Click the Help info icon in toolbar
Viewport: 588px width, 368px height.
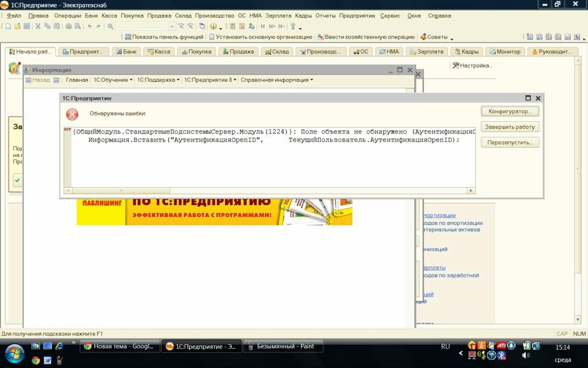[x=213, y=26]
